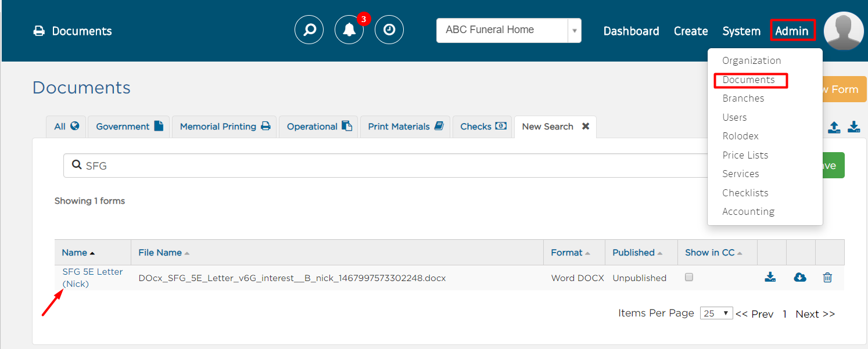Viewport: 868px width, 349px height.
Task: Choose Price Lists in Admin menu
Action: click(745, 155)
